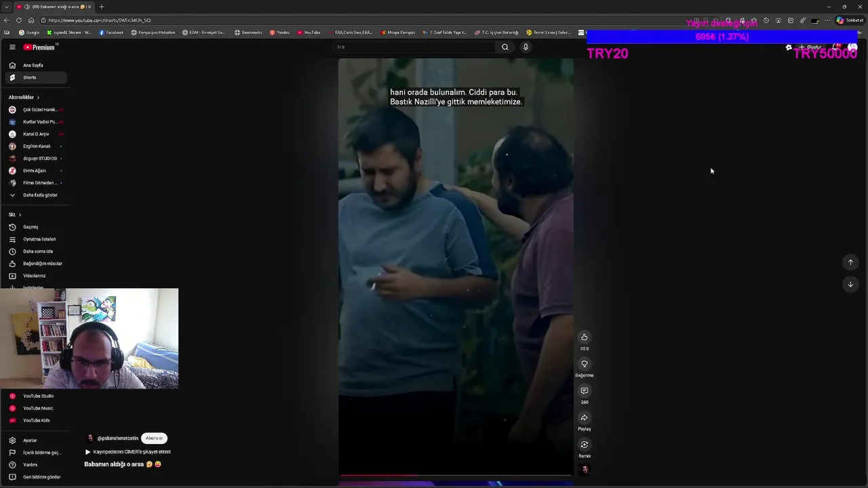Open @pskmehmetcetin channel
Viewport: 868px width, 488px height.
pyautogui.click(x=117, y=439)
